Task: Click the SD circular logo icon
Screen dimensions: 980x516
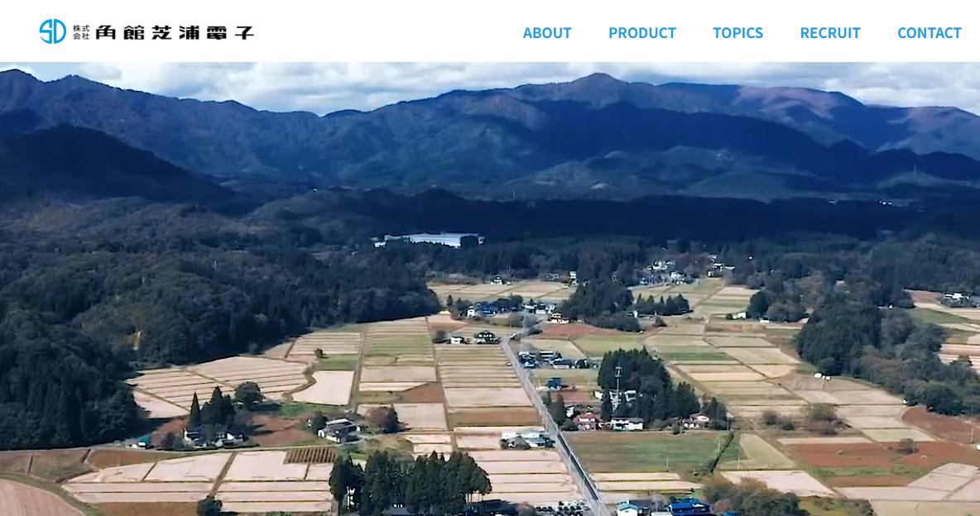Action: [x=52, y=31]
